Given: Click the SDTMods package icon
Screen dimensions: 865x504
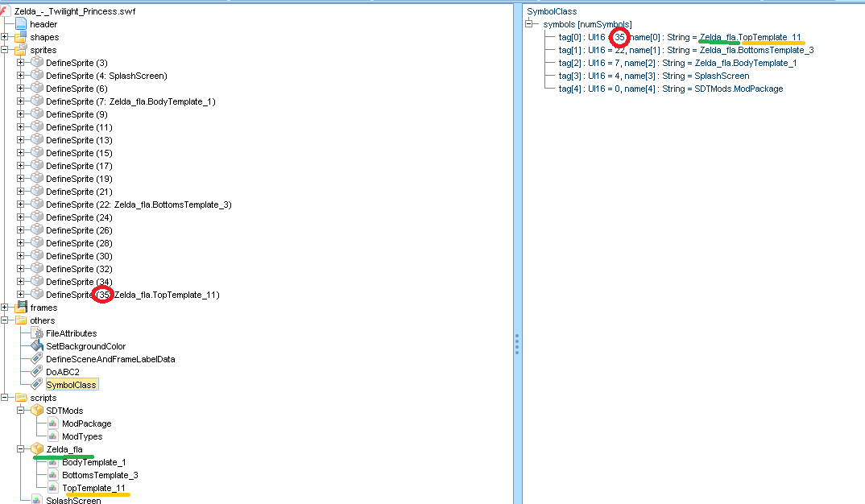Looking at the screenshot, I should click(x=36, y=411).
